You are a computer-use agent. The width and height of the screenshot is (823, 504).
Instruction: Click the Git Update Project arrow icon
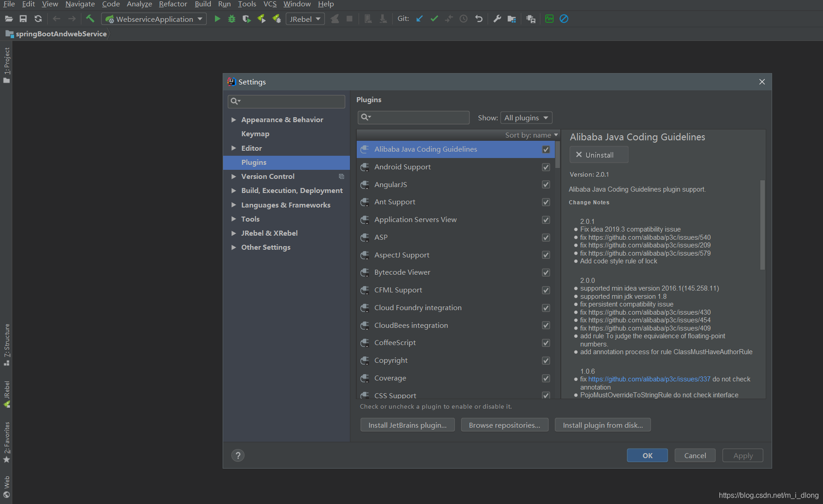pos(419,19)
